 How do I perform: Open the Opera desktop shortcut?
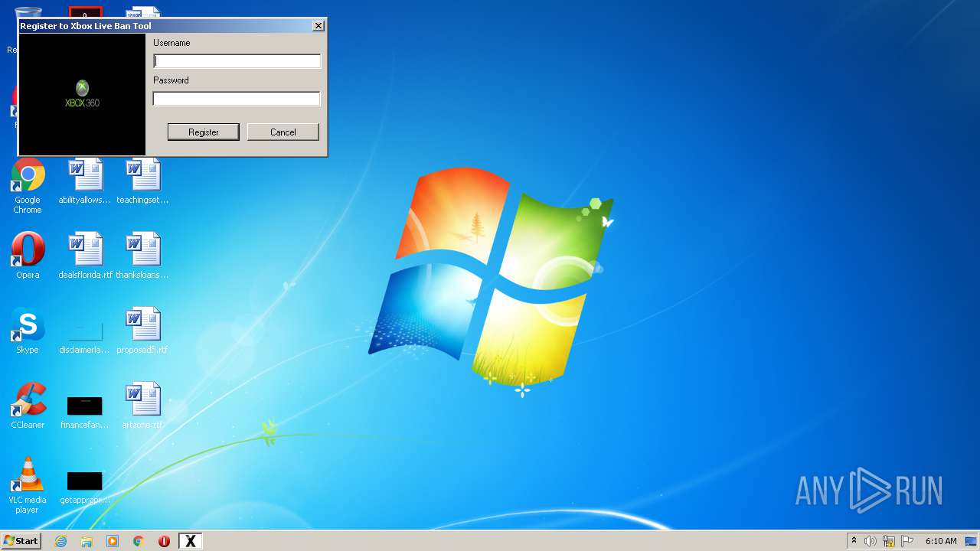click(x=28, y=256)
